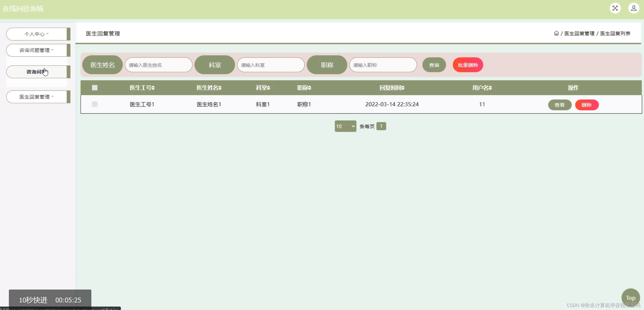Toggle the select-all checkbox in table header
The image size is (644, 310).
(95, 88)
